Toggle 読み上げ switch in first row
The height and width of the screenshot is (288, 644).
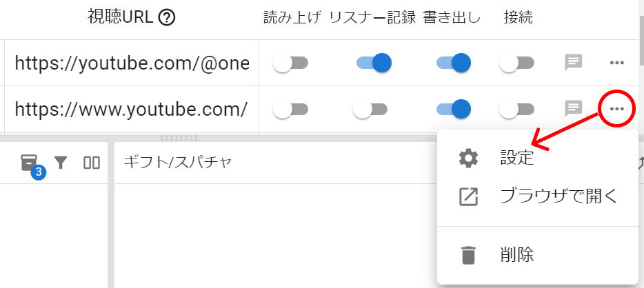pyautogui.click(x=290, y=63)
